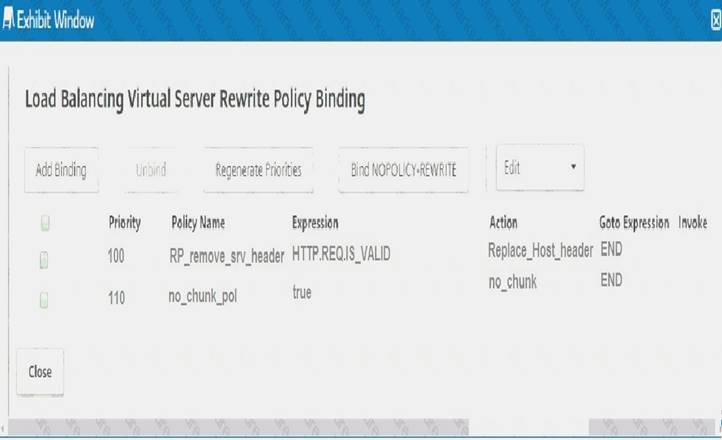The width and height of the screenshot is (722, 440).
Task: Toggle the select-all checkbox in table header
Action: [x=45, y=224]
